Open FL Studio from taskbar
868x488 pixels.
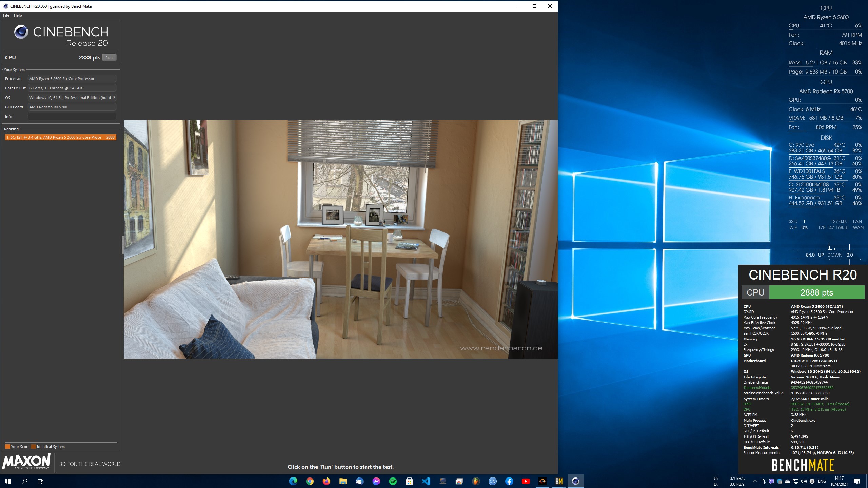pos(476,481)
